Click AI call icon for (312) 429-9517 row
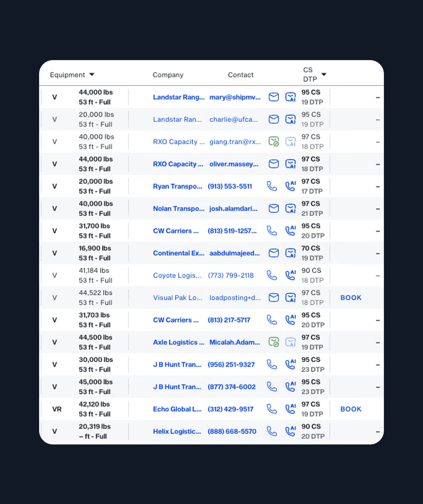 [x=290, y=409]
